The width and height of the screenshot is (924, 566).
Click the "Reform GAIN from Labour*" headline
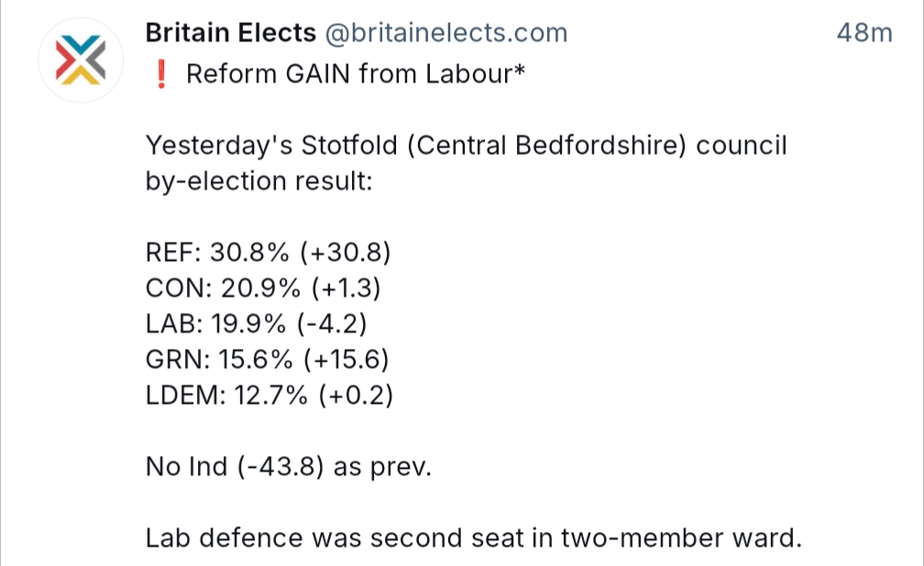[356, 74]
